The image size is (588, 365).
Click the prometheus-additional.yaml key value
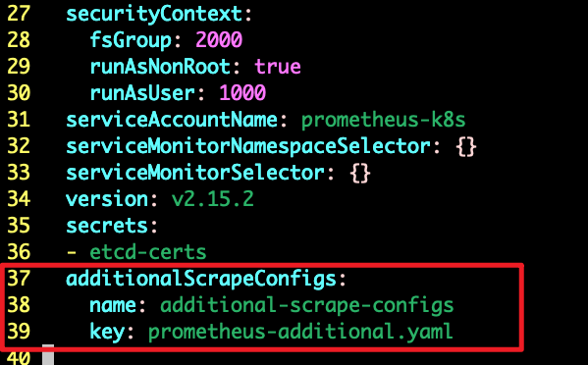[x=300, y=333]
